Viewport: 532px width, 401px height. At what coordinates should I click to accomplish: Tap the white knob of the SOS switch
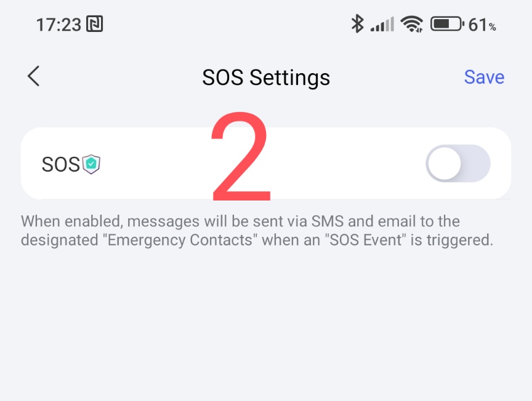445,164
